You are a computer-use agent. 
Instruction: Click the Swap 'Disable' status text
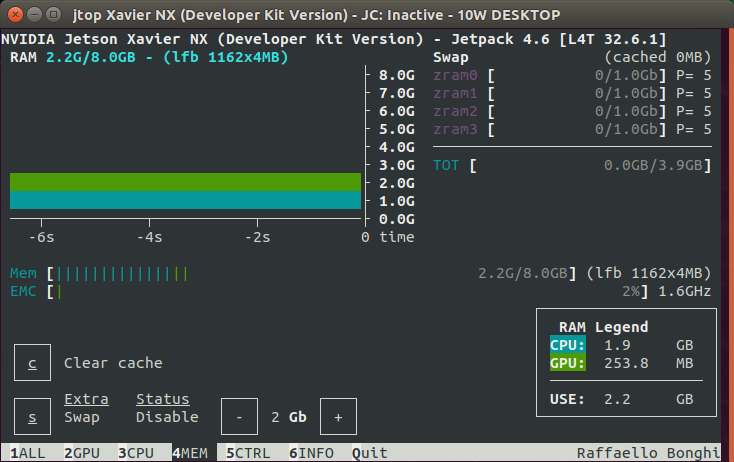click(167, 417)
